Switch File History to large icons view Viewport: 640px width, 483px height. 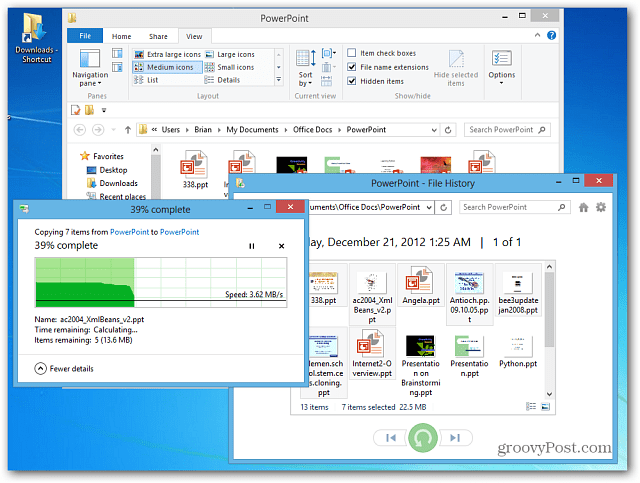tap(545, 406)
